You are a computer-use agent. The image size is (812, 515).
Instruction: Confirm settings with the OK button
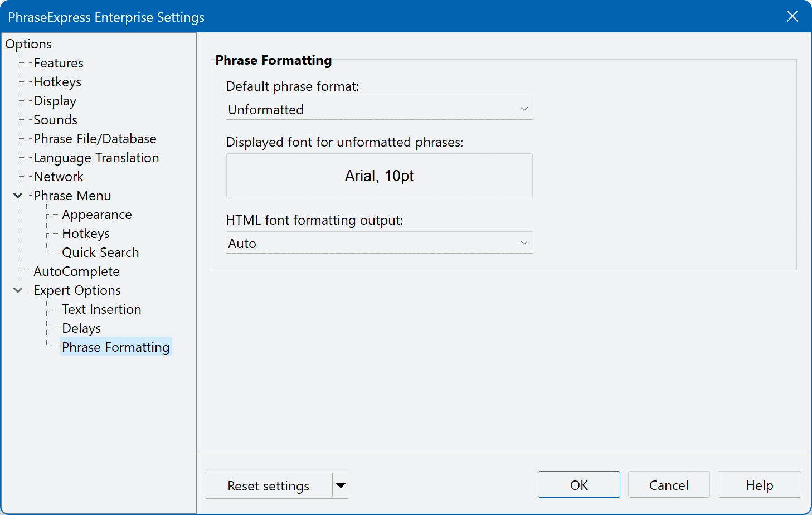point(578,484)
